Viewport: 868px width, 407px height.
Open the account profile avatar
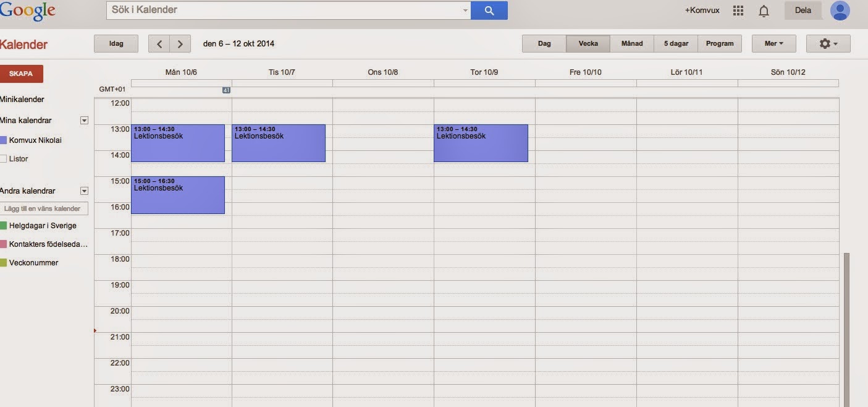point(840,11)
